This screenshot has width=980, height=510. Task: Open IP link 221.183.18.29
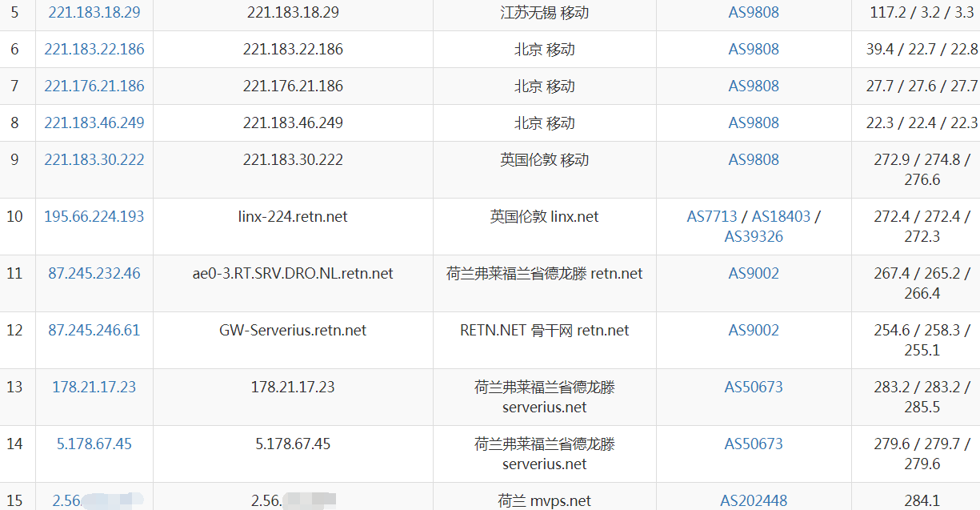[x=94, y=13]
